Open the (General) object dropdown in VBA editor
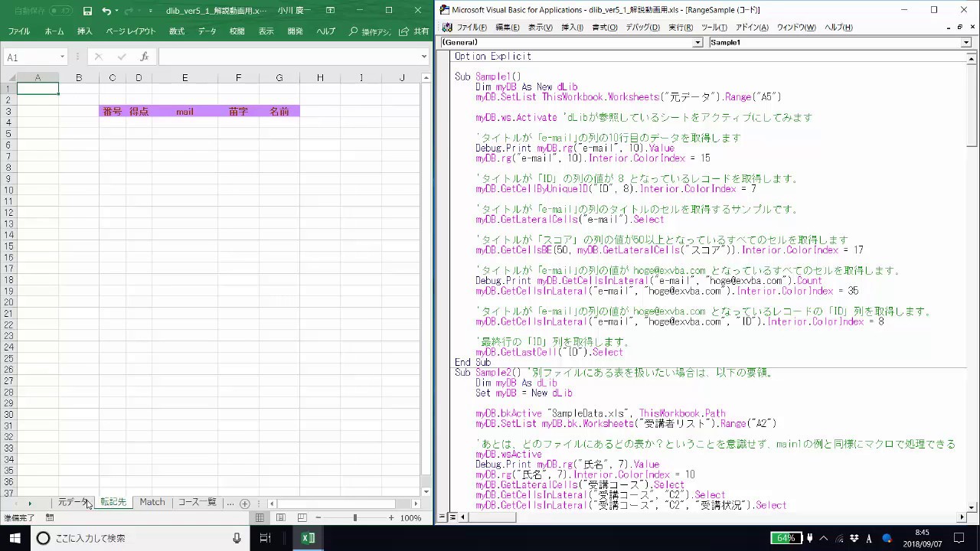The width and height of the screenshot is (980, 551). click(697, 42)
